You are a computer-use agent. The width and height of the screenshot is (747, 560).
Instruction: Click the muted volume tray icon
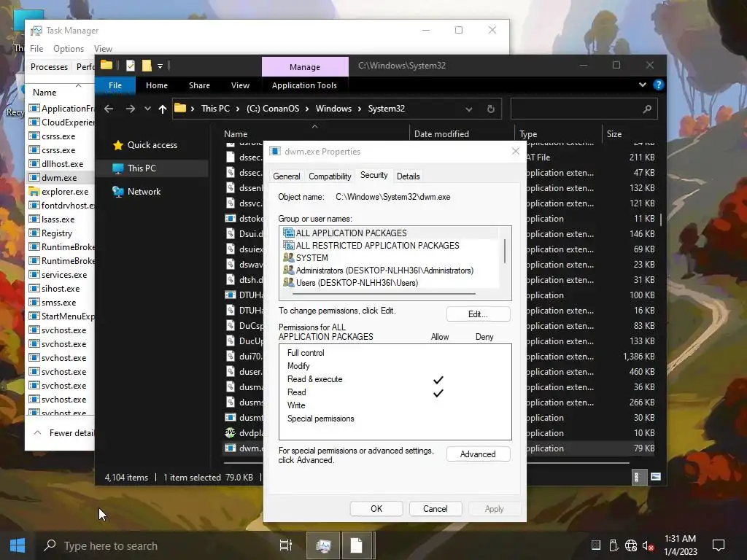[x=648, y=545]
